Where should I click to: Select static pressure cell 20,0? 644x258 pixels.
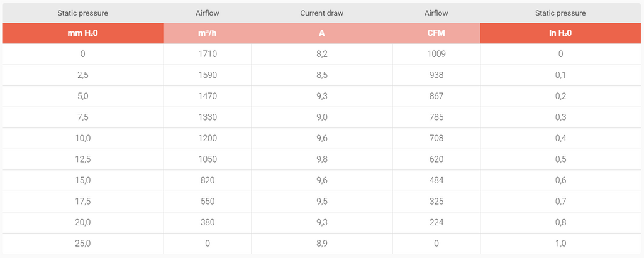tap(82, 223)
